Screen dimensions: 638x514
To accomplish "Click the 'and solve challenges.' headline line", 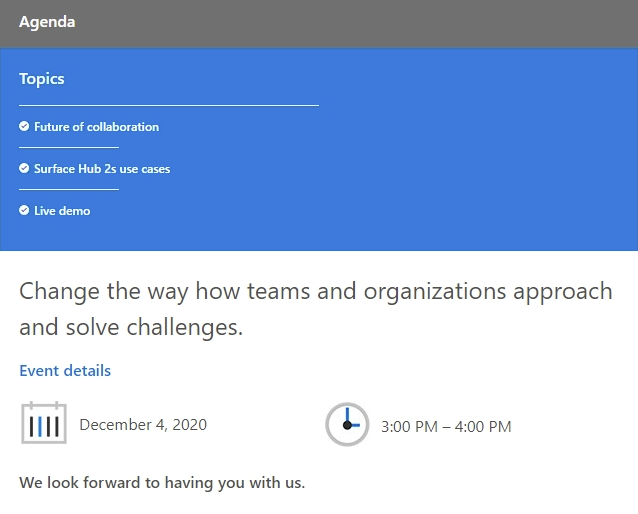I will coord(131,327).
